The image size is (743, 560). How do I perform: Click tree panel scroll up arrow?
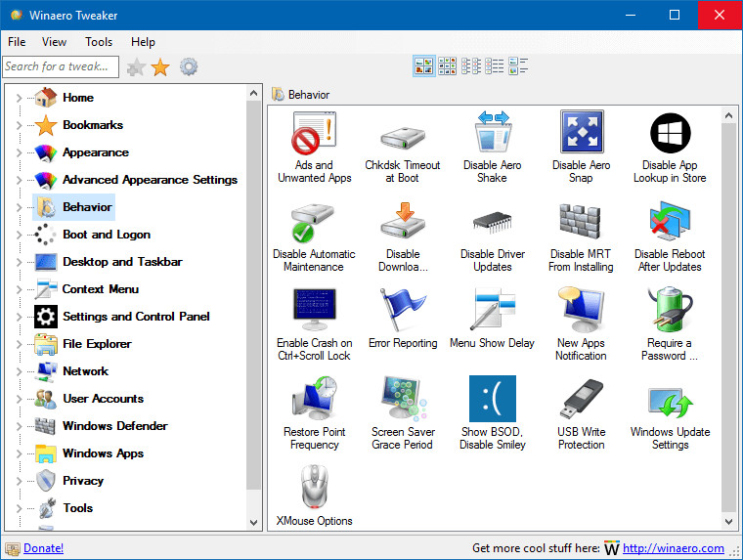click(x=253, y=94)
